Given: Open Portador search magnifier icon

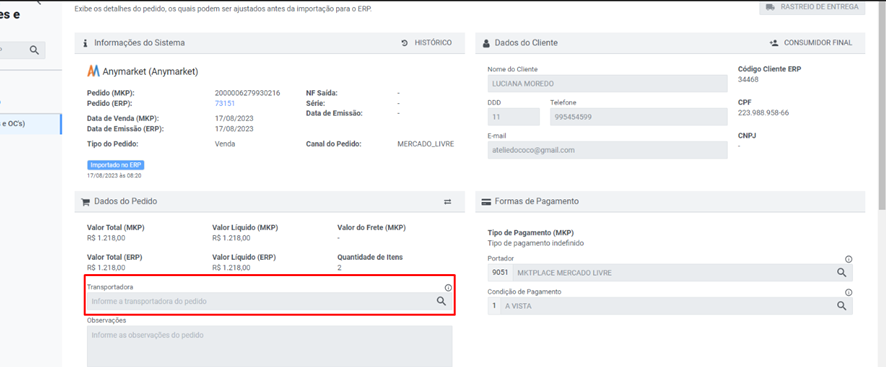Looking at the screenshot, I should click(841, 273).
